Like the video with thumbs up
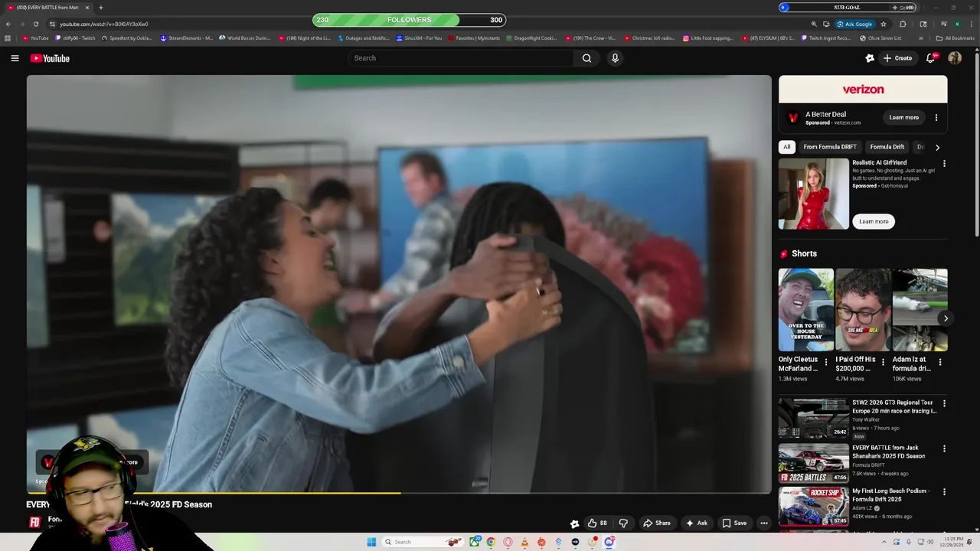The height and width of the screenshot is (551, 980). point(597,523)
